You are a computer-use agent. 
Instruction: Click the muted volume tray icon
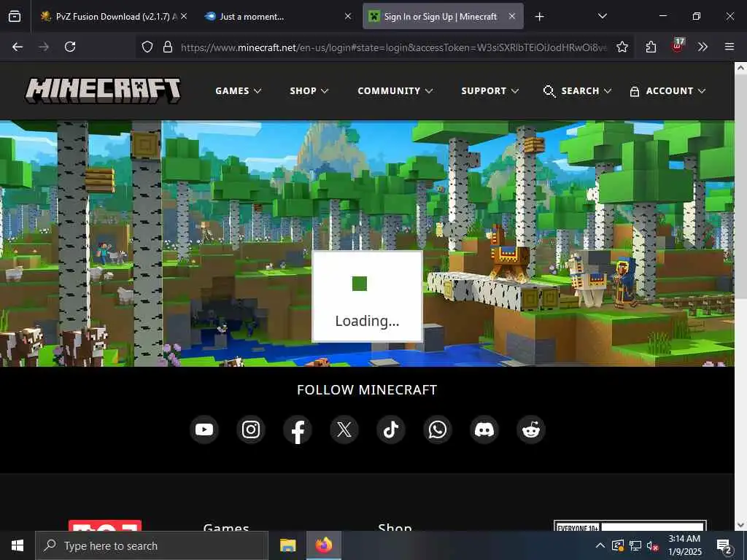pyautogui.click(x=653, y=545)
